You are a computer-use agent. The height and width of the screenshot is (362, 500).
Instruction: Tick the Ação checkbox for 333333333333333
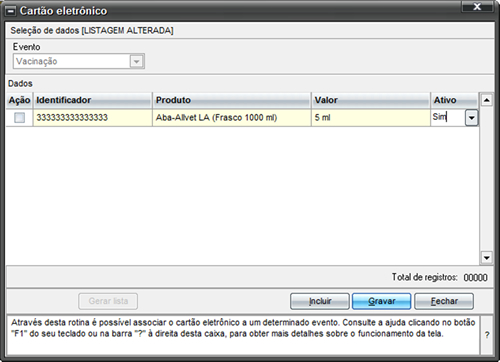coord(19,118)
